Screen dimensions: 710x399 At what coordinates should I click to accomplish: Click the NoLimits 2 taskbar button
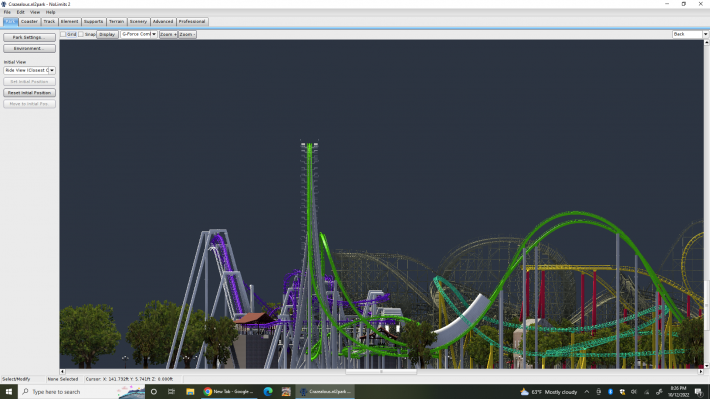click(325, 392)
